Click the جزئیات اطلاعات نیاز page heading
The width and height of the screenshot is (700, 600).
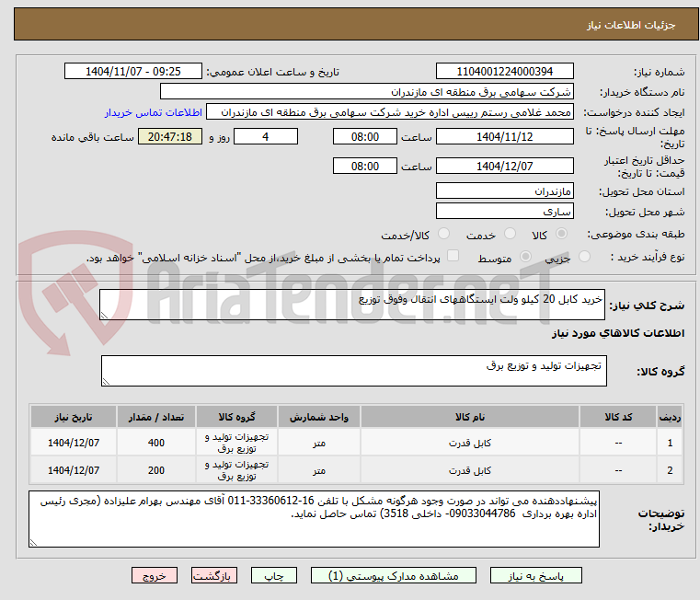pos(631,25)
